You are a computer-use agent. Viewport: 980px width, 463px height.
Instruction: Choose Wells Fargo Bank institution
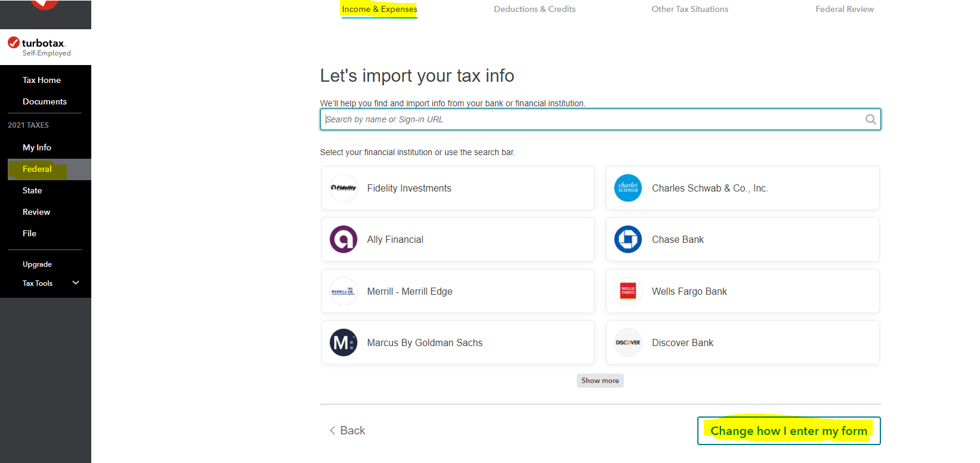pos(743,291)
